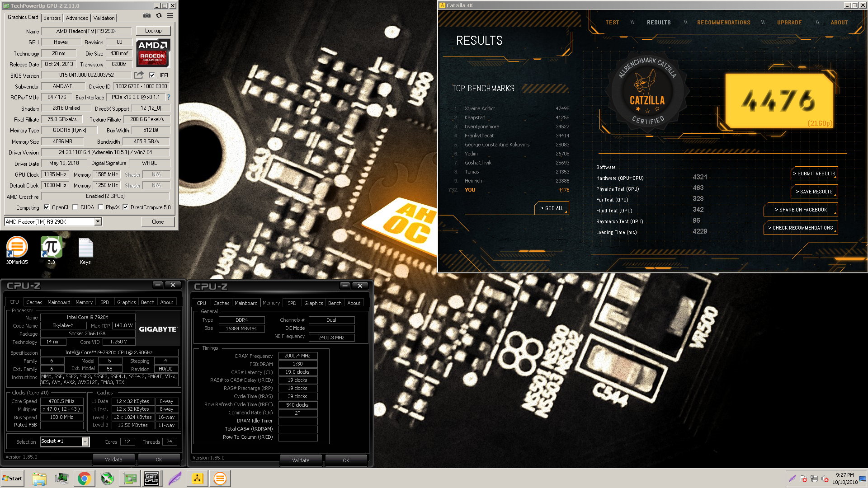The image size is (868, 488).
Task: Open Mainboard tab in right CPU-Z window
Action: pos(246,303)
